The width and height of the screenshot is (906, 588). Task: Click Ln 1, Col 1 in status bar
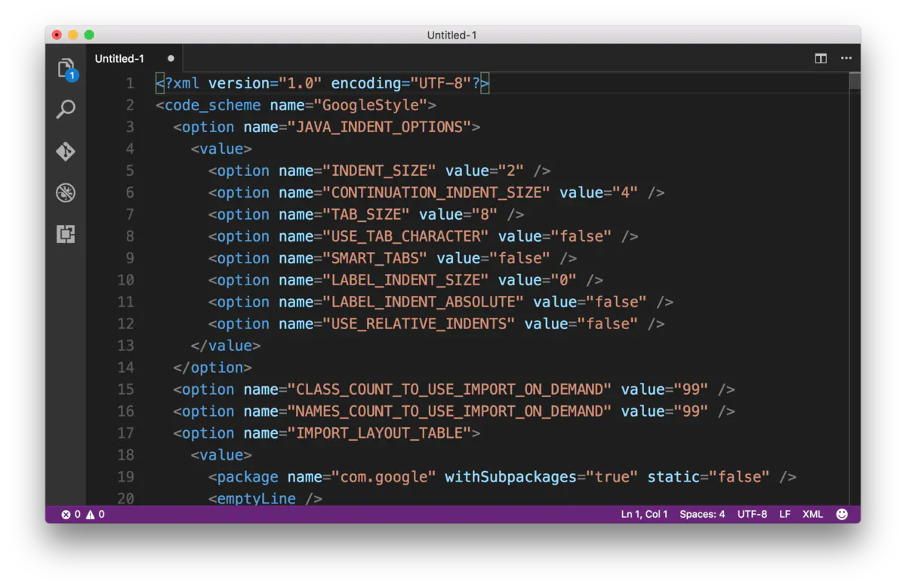pyautogui.click(x=644, y=515)
